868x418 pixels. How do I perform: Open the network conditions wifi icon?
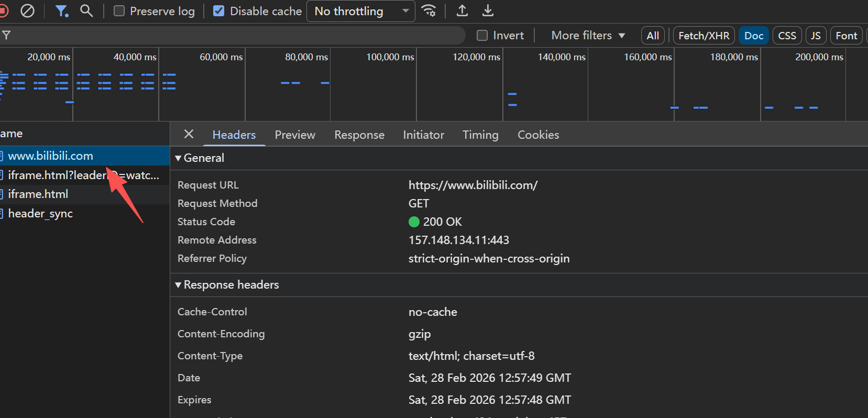coord(429,11)
